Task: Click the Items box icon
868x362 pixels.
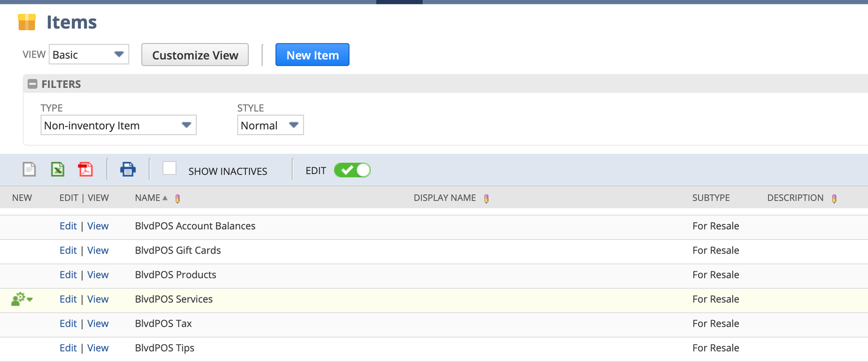Action: [27, 22]
